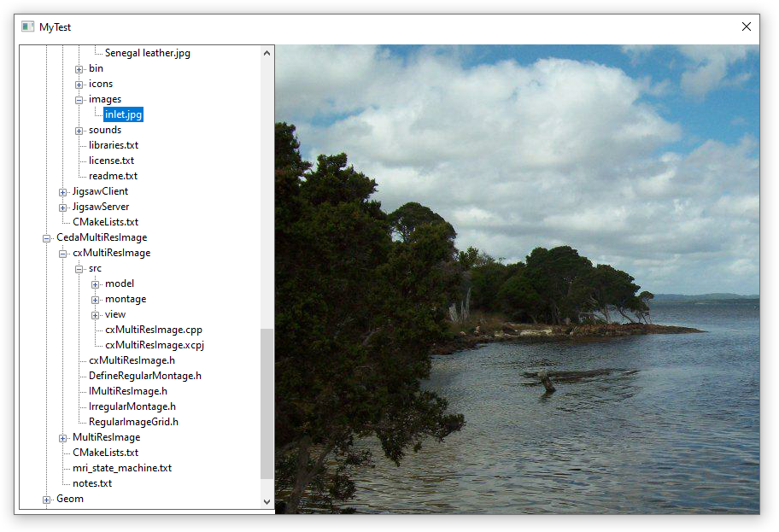
Task: Click the tree scrollbar thumb
Action: pos(266,403)
